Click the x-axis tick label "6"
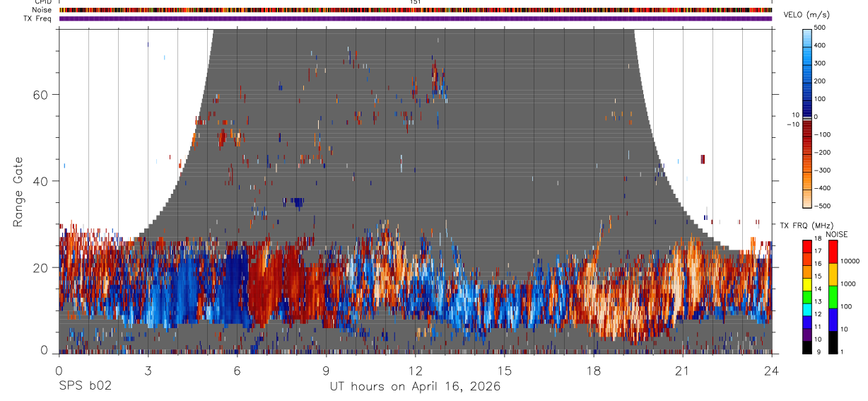The image size is (868, 401). pyautogui.click(x=237, y=370)
